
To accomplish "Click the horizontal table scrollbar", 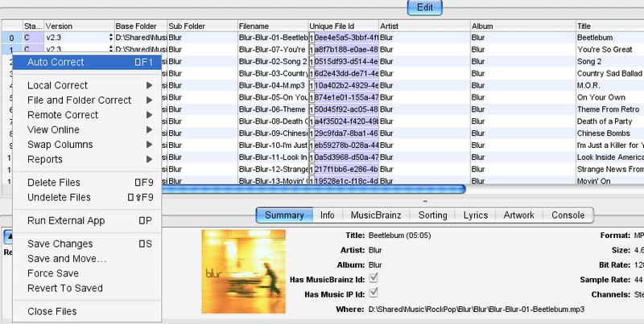I will click(312, 189).
